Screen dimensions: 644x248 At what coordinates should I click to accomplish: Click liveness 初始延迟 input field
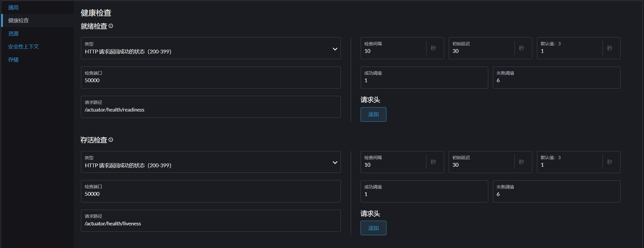482,165
